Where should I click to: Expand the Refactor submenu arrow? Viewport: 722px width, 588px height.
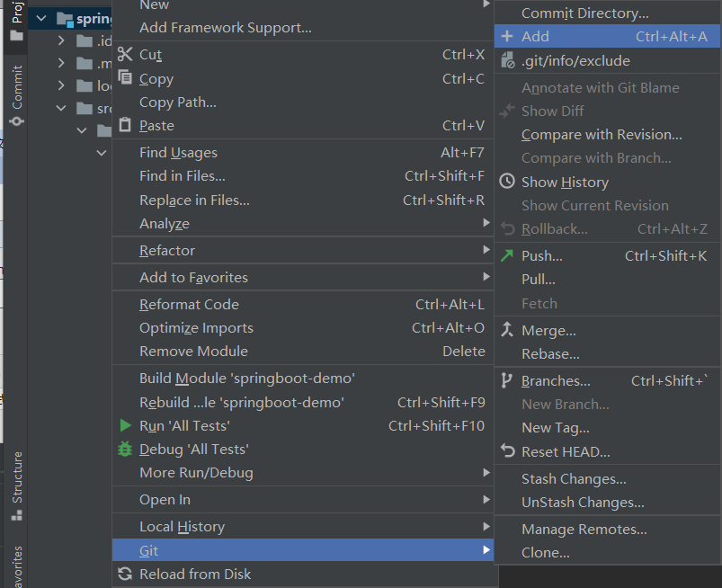(486, 250)
